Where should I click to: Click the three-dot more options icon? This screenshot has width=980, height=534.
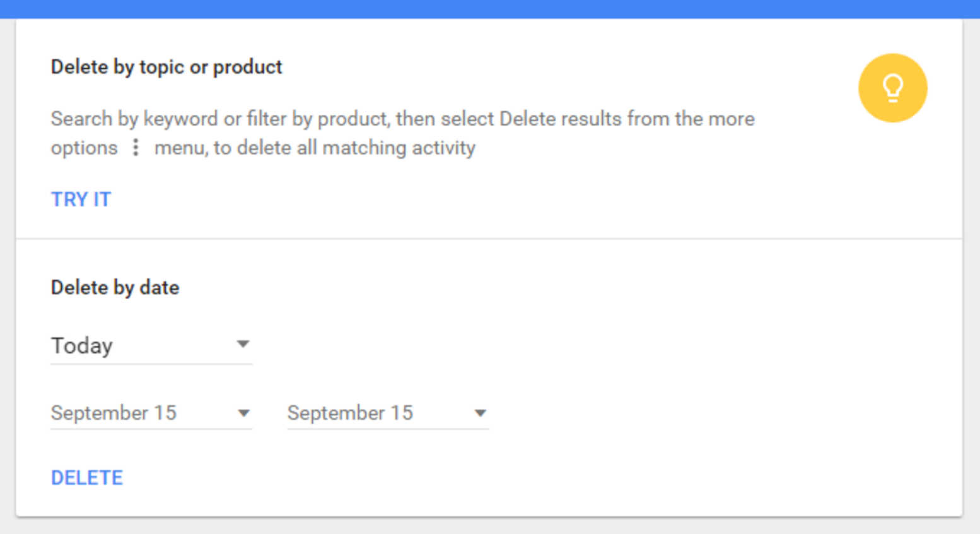point(136,148)
